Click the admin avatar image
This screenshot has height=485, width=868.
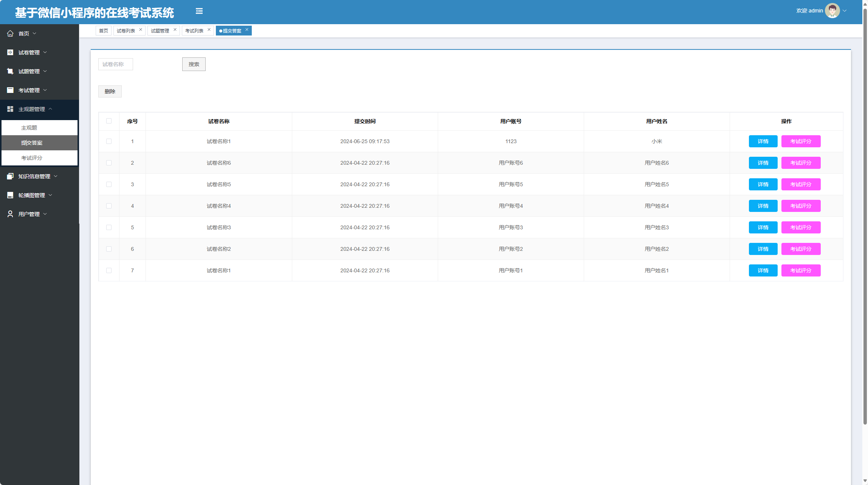pos(832,11)
